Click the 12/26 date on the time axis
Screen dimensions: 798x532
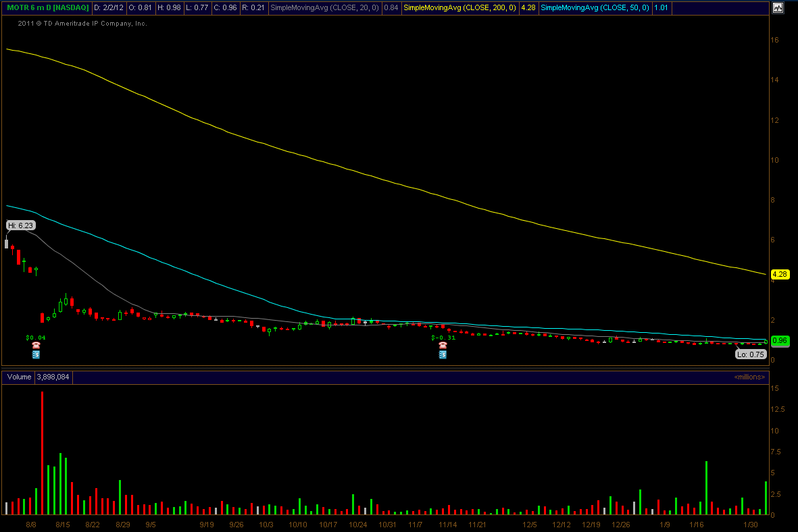[x=621, y=525]
